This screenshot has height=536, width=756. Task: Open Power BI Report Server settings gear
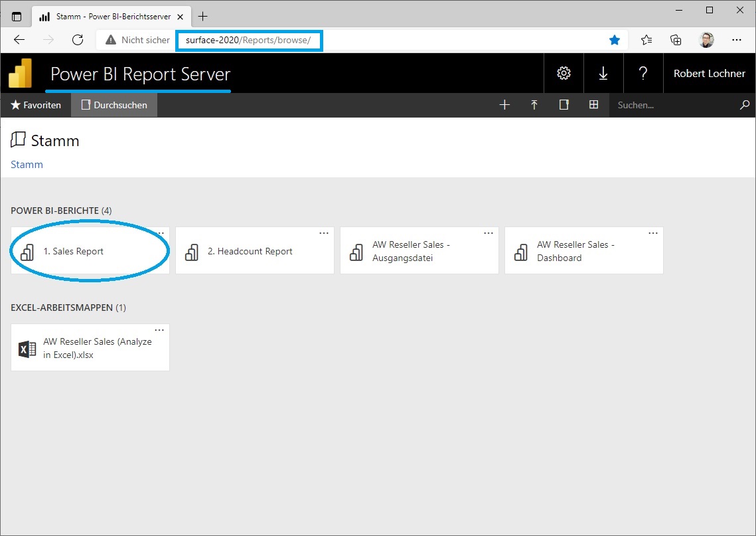point(564,73)
